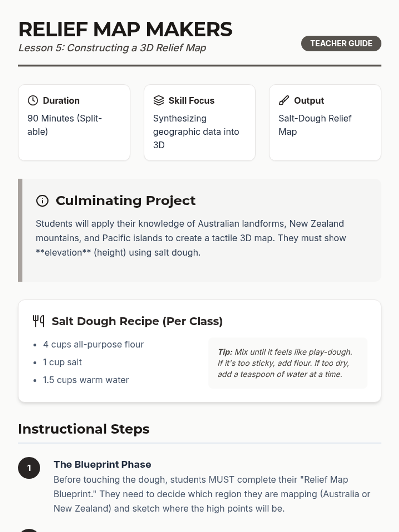Select the Skill Focus card text

click(196, 132)
